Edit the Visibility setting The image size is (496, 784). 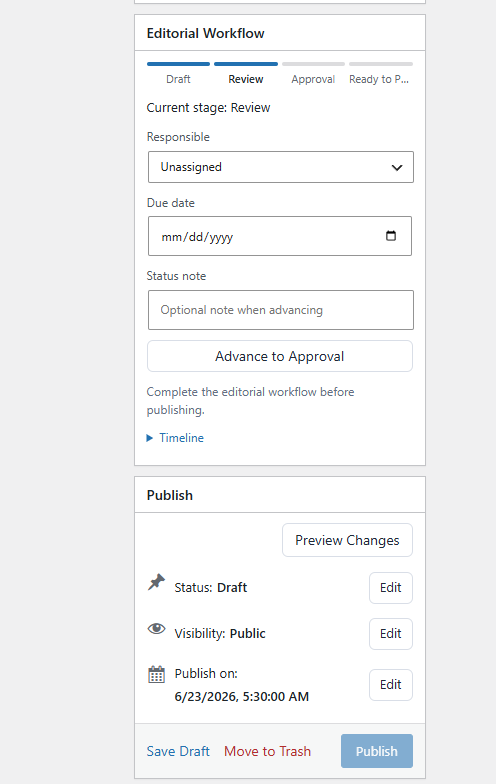click(x=390, y=634)
